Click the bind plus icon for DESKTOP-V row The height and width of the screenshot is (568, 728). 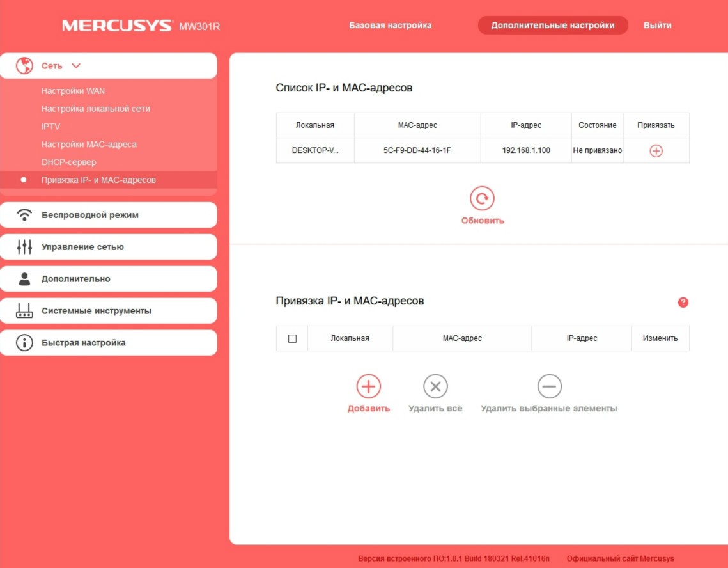[x=656, y=151]
